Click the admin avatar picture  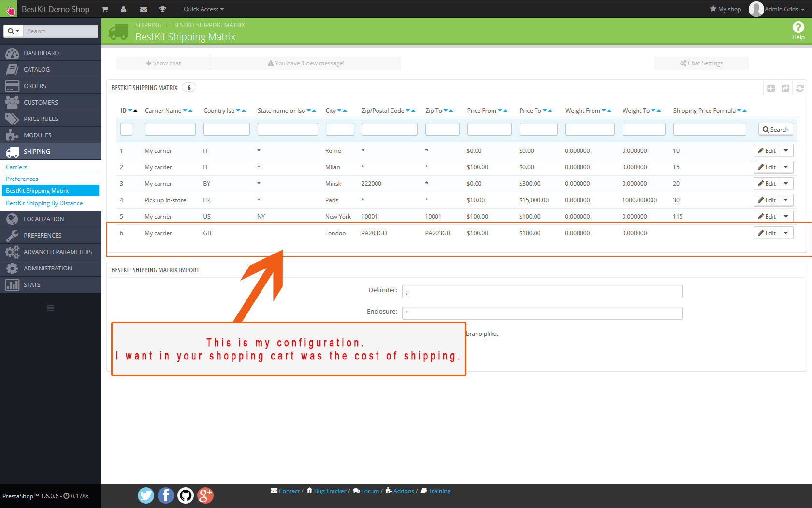pyautogui.click(x=756, y=9)
